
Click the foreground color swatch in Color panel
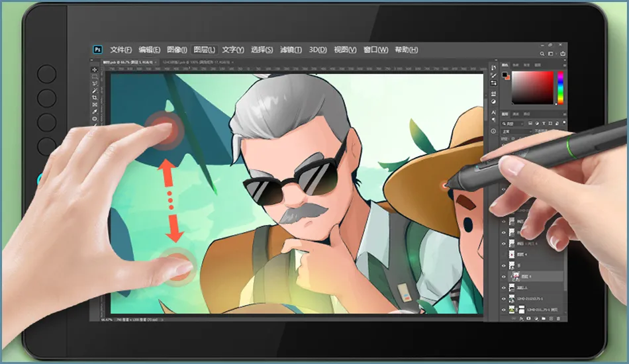(x=503, y=74)
